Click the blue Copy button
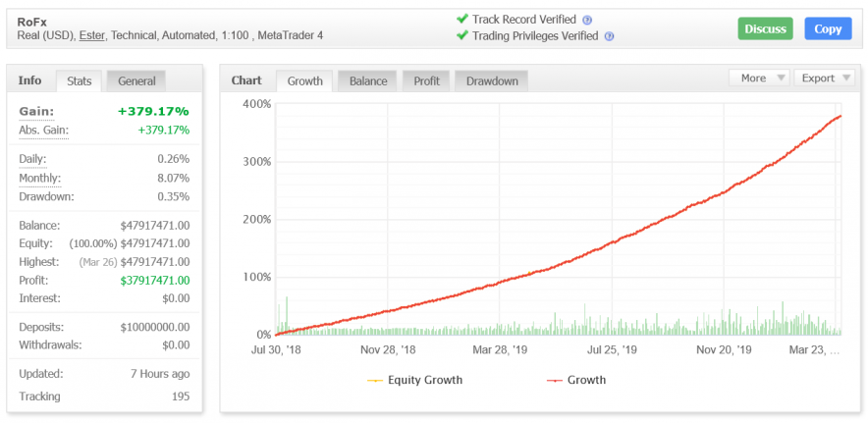 827,28
